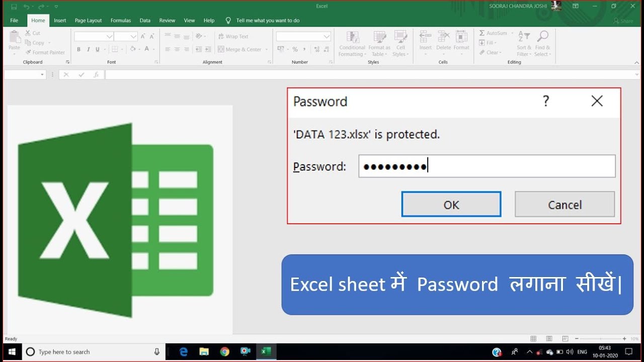Click the formula bar Enter checkmark icon
Viewport: 644px width, 362px height.
81,74
